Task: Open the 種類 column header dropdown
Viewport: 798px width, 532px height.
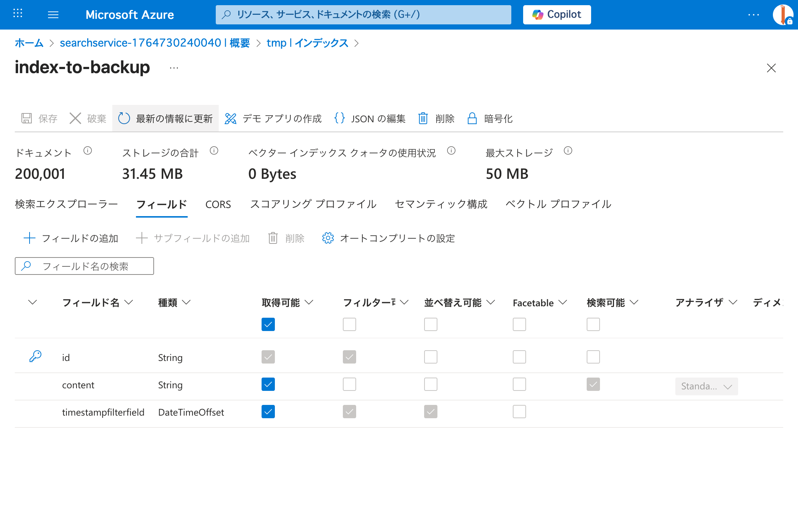Action: [x=188, y=302]
